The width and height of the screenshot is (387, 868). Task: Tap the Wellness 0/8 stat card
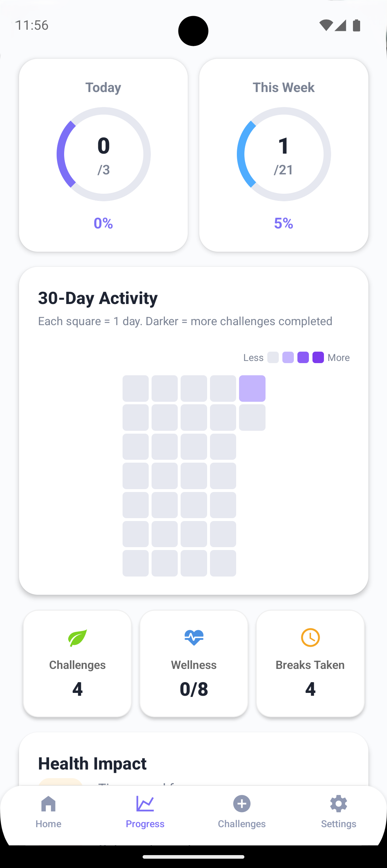coord(194,664)
